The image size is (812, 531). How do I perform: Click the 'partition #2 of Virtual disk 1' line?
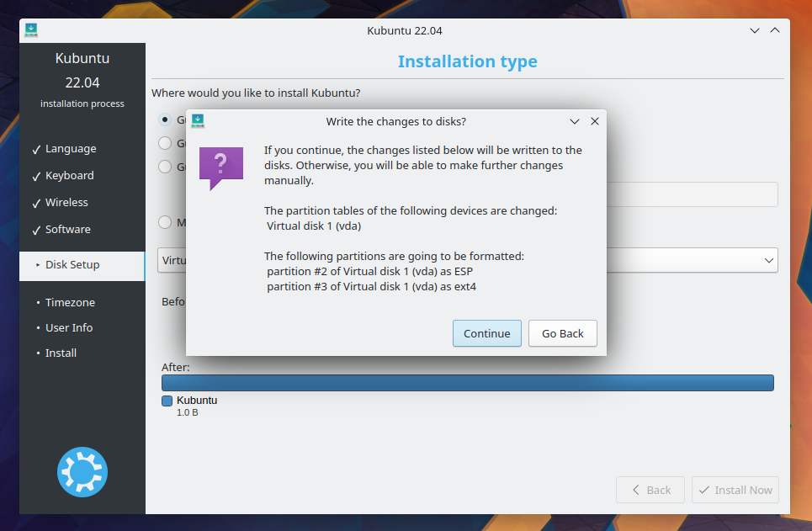[x=369, y=272]
